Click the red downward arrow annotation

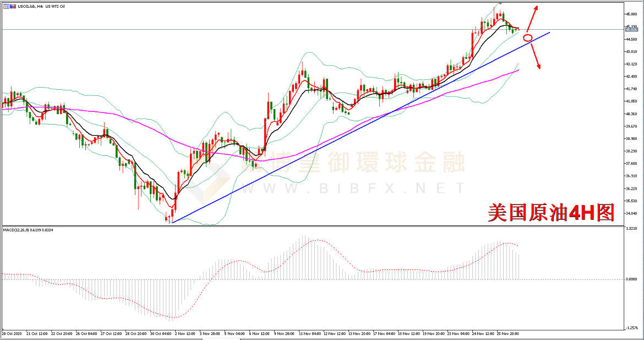[x=535, y=57]
